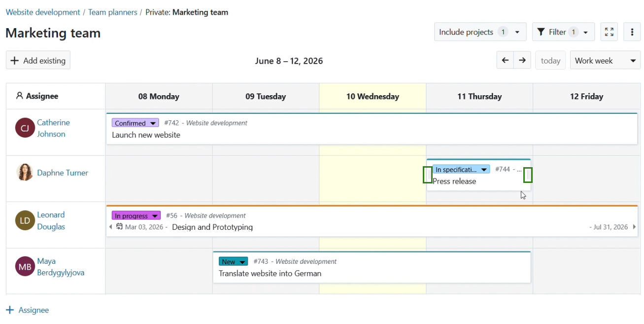Viewport: 644px width, 324px height.
Task: Go to previous week arrow
Action: pos(505,60)
